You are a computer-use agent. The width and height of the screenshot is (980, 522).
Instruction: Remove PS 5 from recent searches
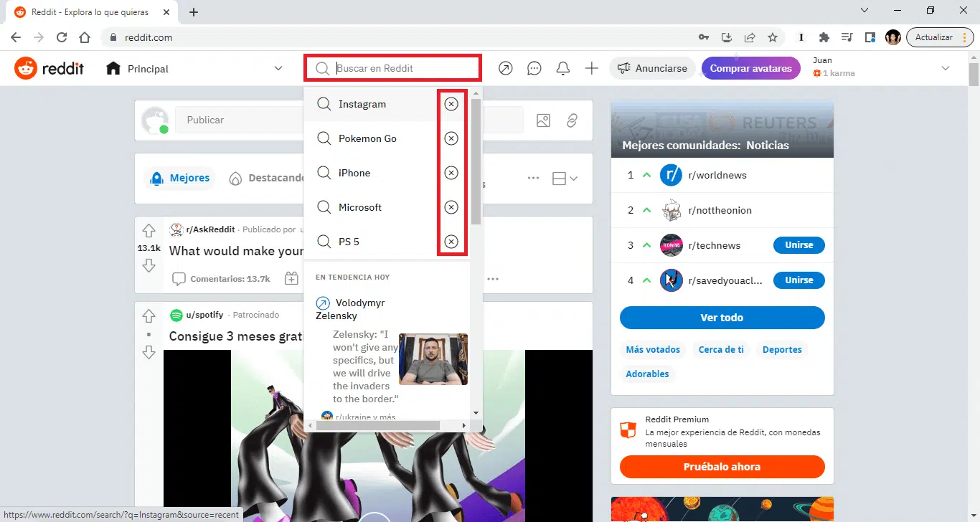point(451,242)
